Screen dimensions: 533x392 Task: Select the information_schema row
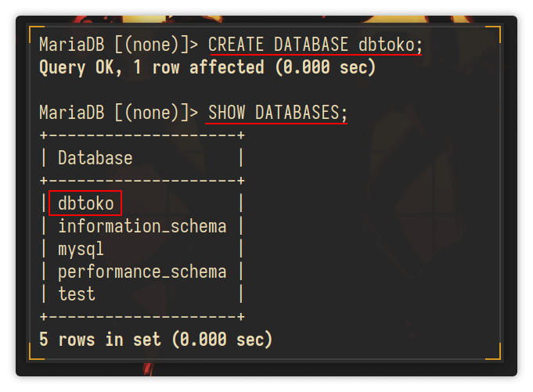(142, 226)
